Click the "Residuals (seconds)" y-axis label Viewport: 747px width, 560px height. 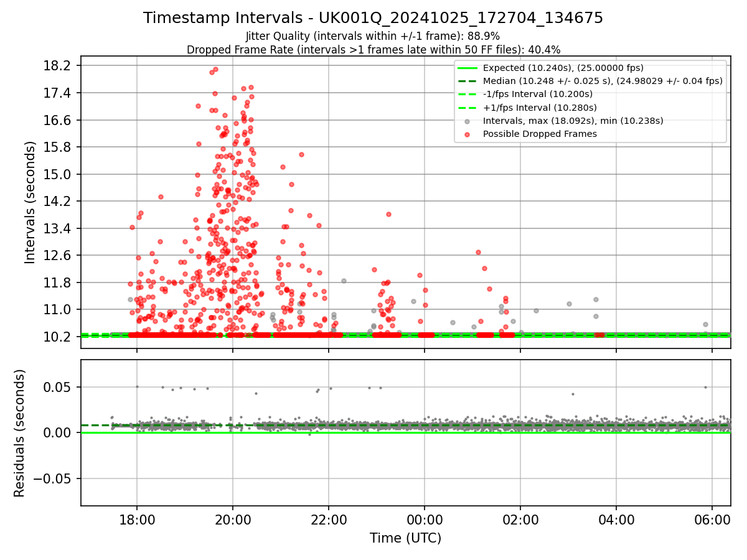(19, 433)
